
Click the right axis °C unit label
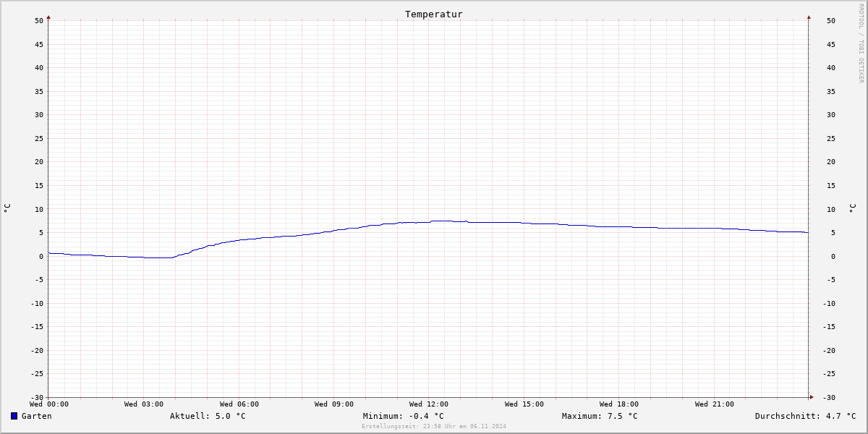point(852,208)
